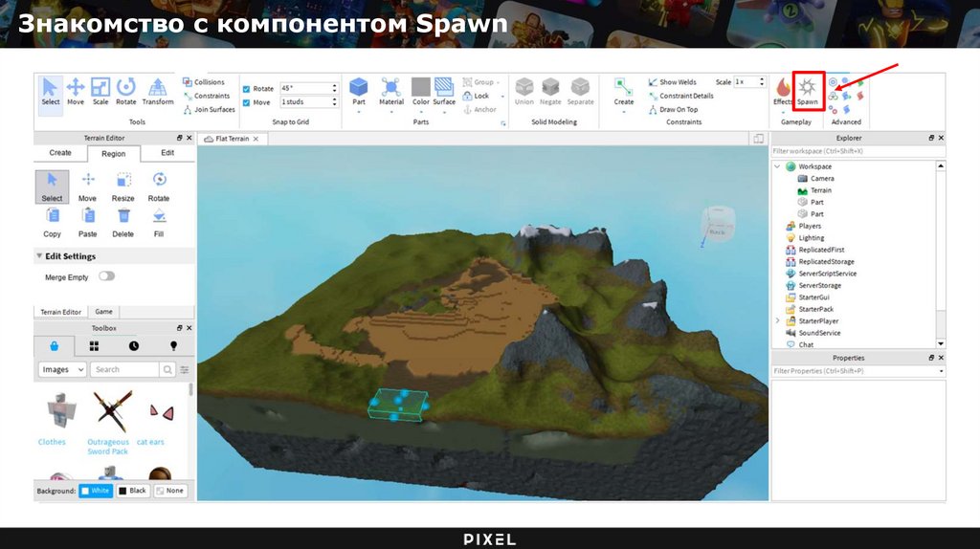Collapse the Workspace tree node
980x549 pixels.
click(x=777, y=166)
